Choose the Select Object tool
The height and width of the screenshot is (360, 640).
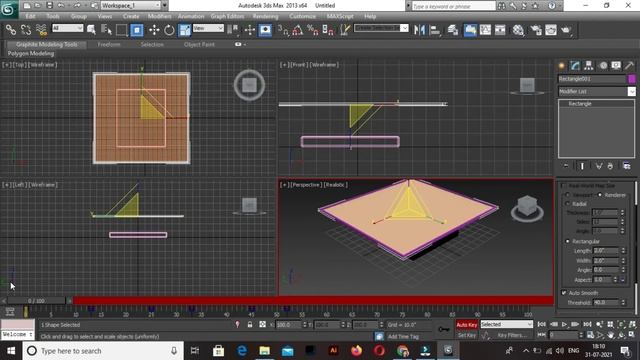point(91,30)
